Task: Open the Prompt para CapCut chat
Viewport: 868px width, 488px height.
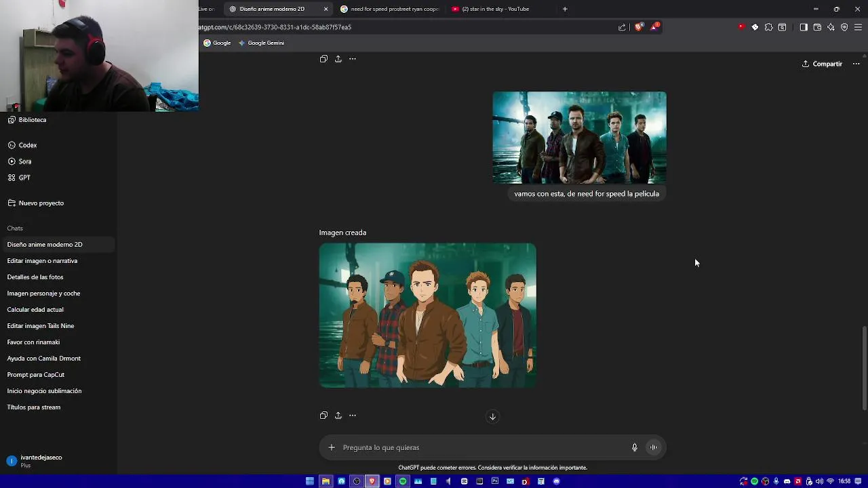Action: click(x=58, y=375)
